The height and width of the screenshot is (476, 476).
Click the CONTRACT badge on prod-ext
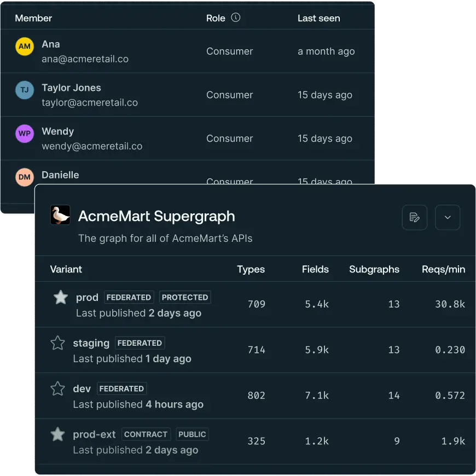point(146,434)
